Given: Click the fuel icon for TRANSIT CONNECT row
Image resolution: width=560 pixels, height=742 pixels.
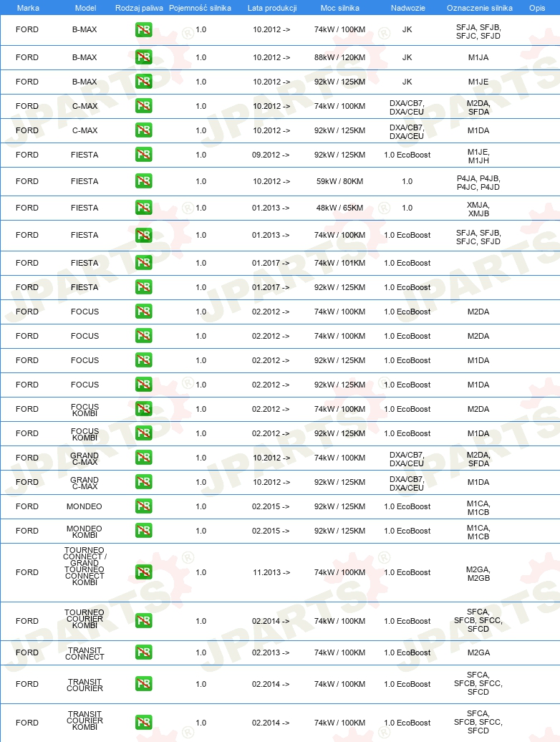Looking at the screenshot, I should pyautogui.click(x=144, y=652).
